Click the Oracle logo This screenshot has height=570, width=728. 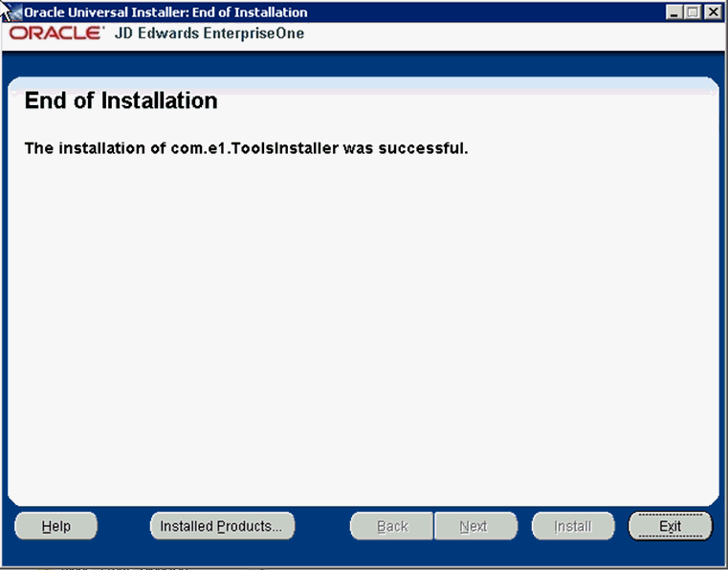56,33
